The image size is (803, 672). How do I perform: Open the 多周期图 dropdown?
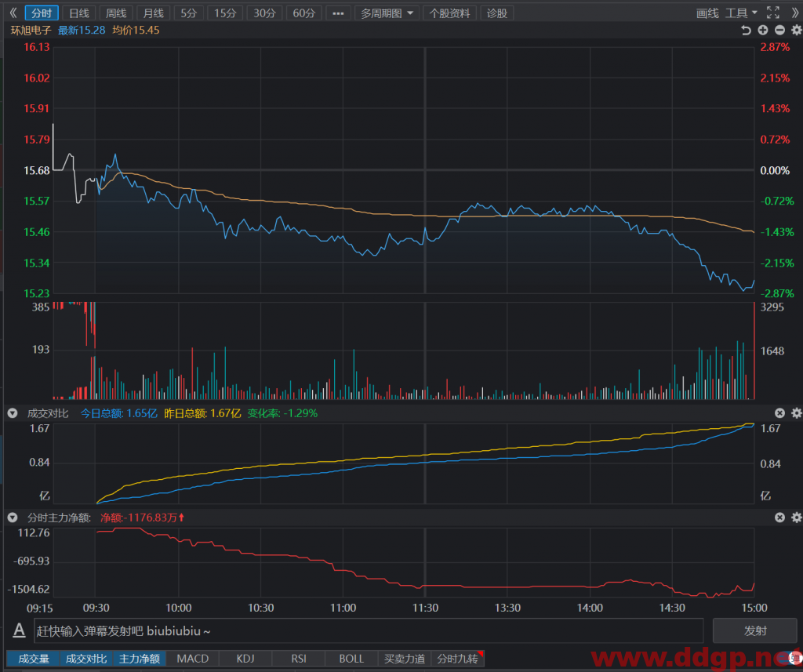[387, 13]
